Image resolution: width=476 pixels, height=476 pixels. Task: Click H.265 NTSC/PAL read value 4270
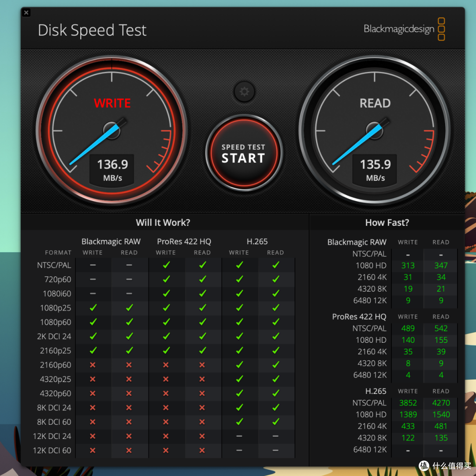441,403
